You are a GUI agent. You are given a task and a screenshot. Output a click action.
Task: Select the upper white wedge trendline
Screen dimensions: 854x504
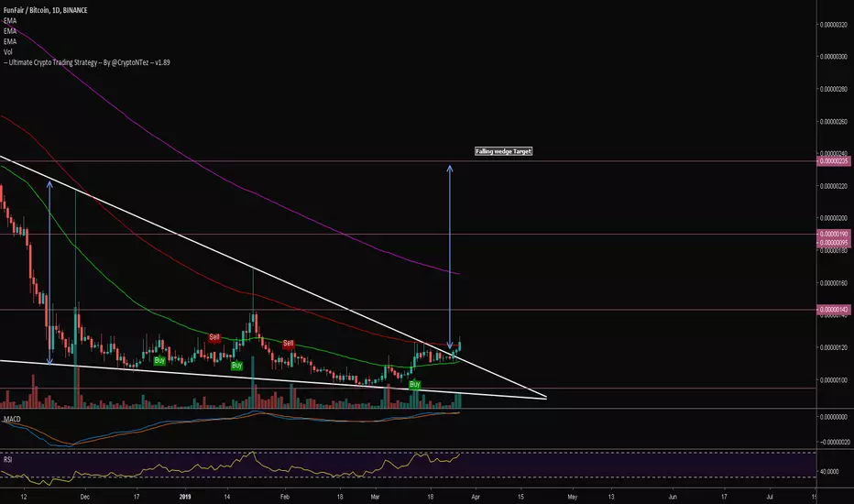pos(272,277)
